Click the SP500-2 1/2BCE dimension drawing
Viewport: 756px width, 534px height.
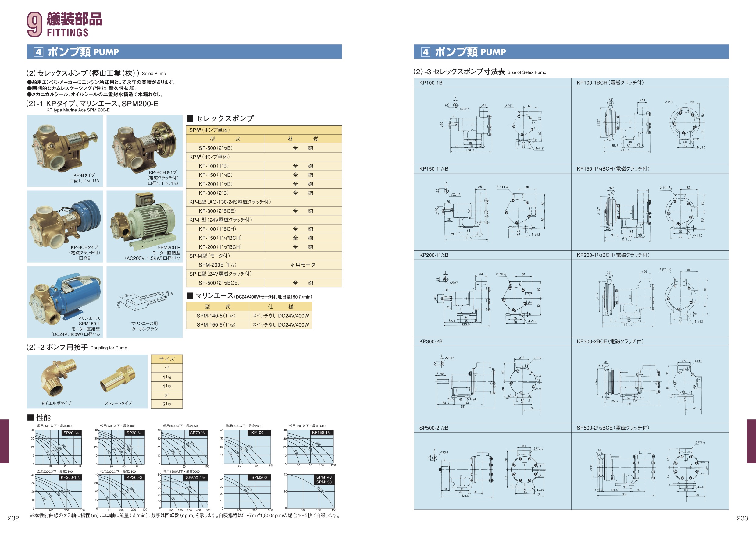point(650,471)
